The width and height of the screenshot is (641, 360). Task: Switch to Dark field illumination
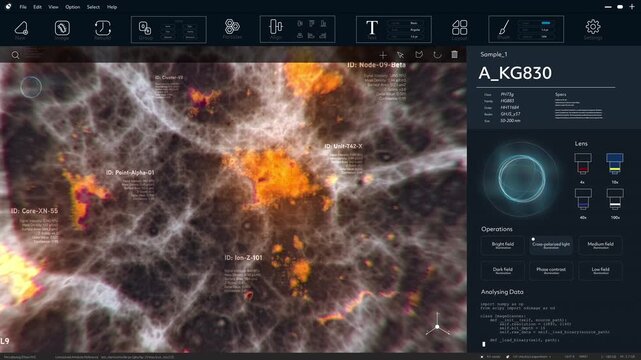click(503, 270)
